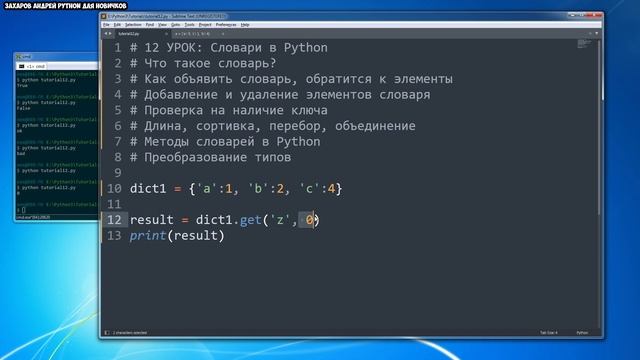Click the selected 0 argument on line 12

[x=309, y=220]
